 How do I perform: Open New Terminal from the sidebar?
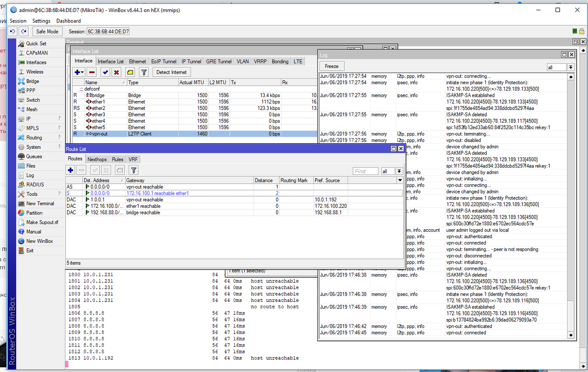pos(40,203)
